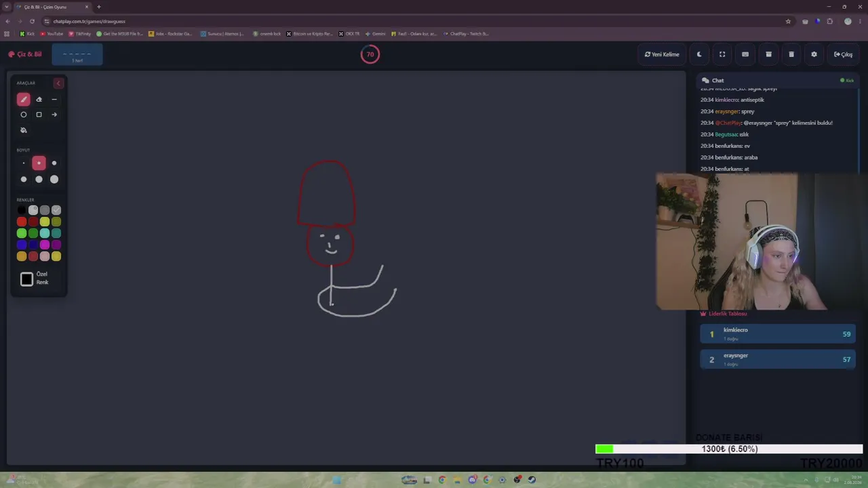Open the YouTube bookmark
Viewport: 868px width, 488px height.
click(x=52, y=34)
